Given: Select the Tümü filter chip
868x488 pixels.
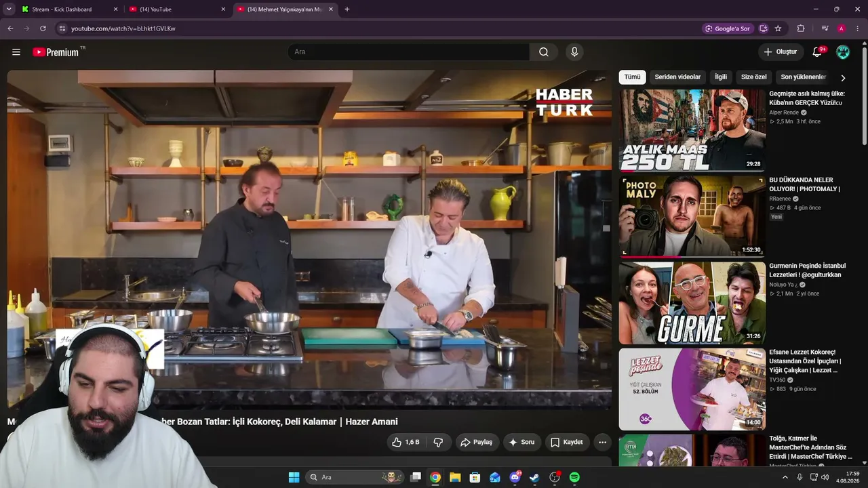Looking at the screenshot, I should 632,77.
